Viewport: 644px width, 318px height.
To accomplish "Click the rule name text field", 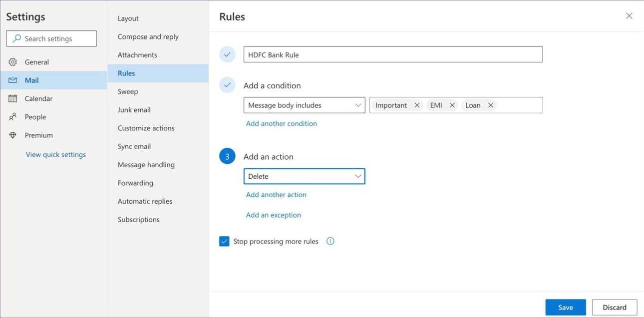I will pos(392,54).
